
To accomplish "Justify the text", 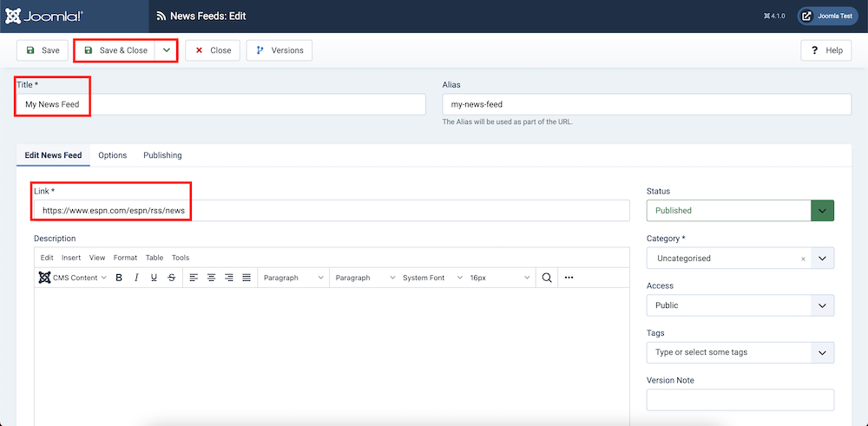I will tap(247, 278).
